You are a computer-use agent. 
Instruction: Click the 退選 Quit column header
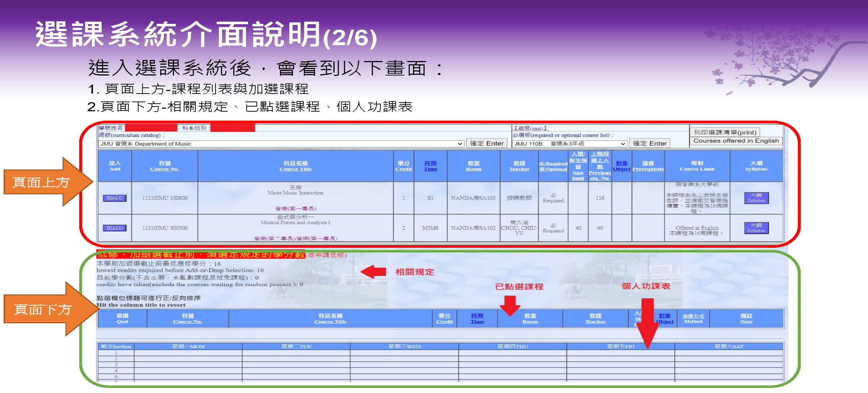pos(122,319)
